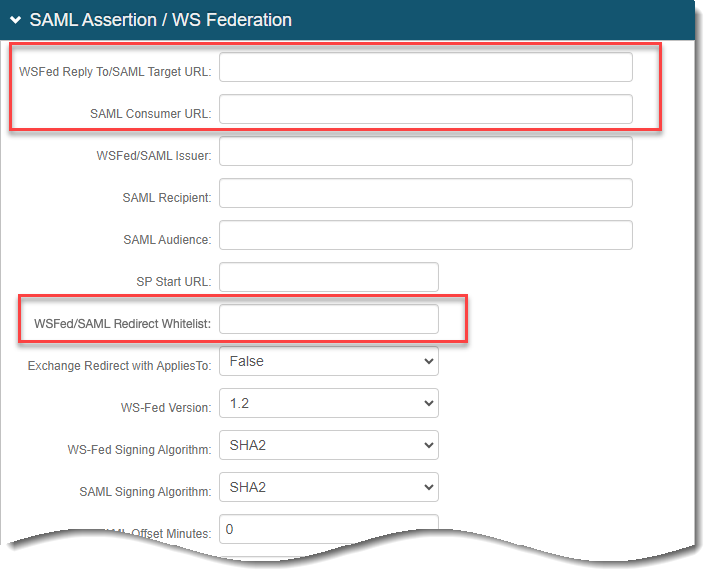Focus the Offset Minutes field showing 0
This screenshot has width=710, height=577.
tap(329, 528)
